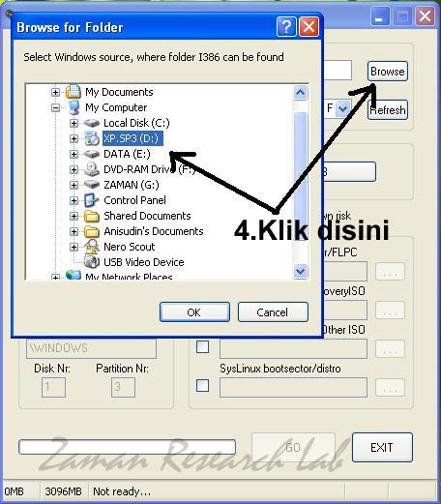Click the SysLinux browse ellipsis button
This screenshot has height=504, width=441.
click(390, 387)
